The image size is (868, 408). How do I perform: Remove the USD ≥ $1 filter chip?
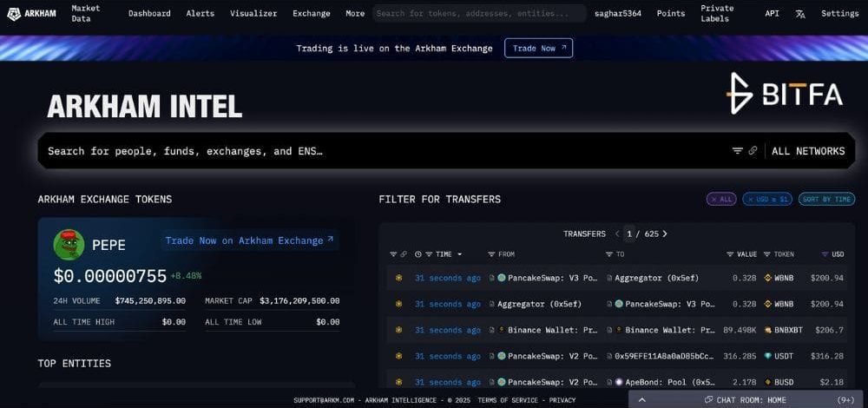point(767,199)
